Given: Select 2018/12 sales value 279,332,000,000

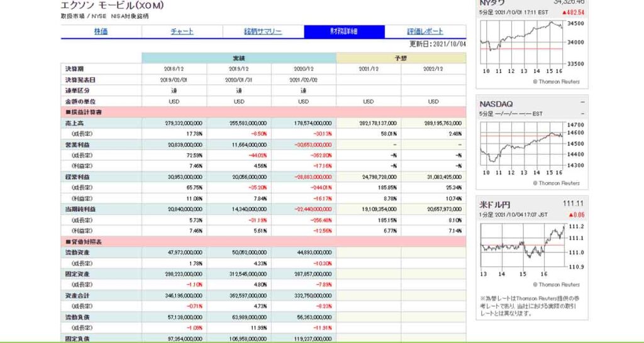Looking at the screenshot, I should tap(182, 123).
